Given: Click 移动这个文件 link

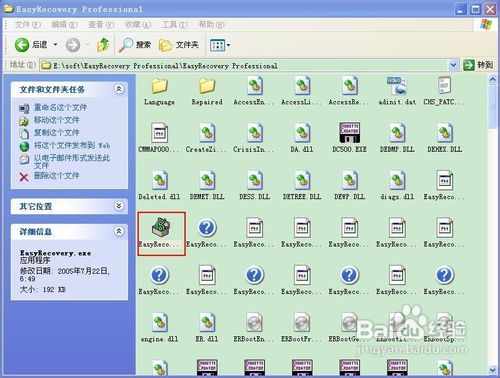Looking at the screenshot, I should [56, 120].
